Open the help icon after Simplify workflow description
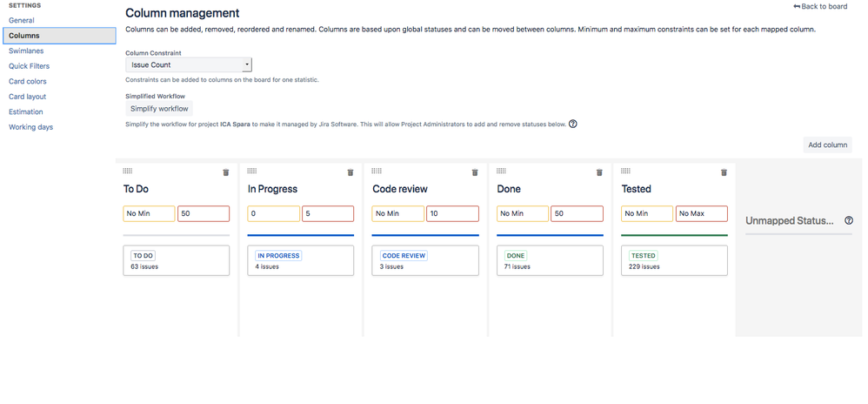This screenshot has width=868, height=404. [x=572, y=124]
